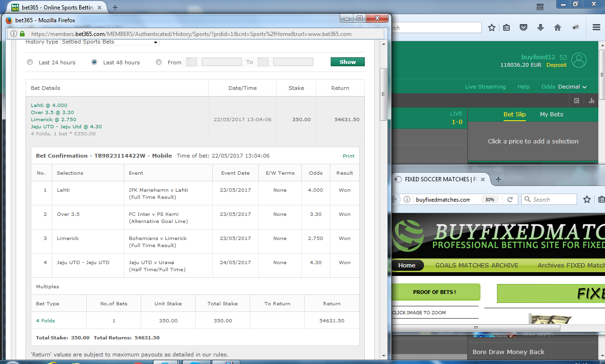The width and height of the screenshot is (605, 364).
Task: Select the Last 24 hours radio button
Action: coord(30,62)
